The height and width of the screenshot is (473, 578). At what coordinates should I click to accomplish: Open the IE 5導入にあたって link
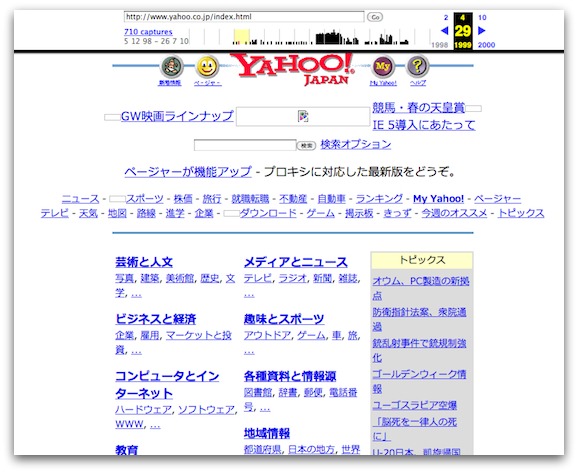click(x=424, y=125)
